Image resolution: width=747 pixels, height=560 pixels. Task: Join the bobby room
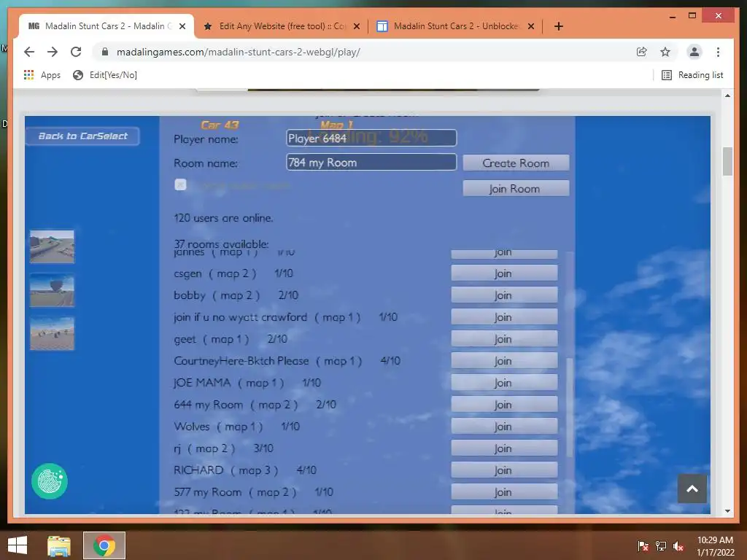(504, 295)
